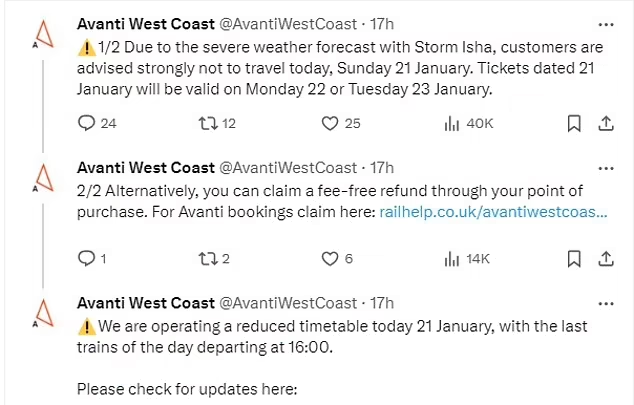
Task: Share the first Storm Isha tweet
Action: pos(605,124)
